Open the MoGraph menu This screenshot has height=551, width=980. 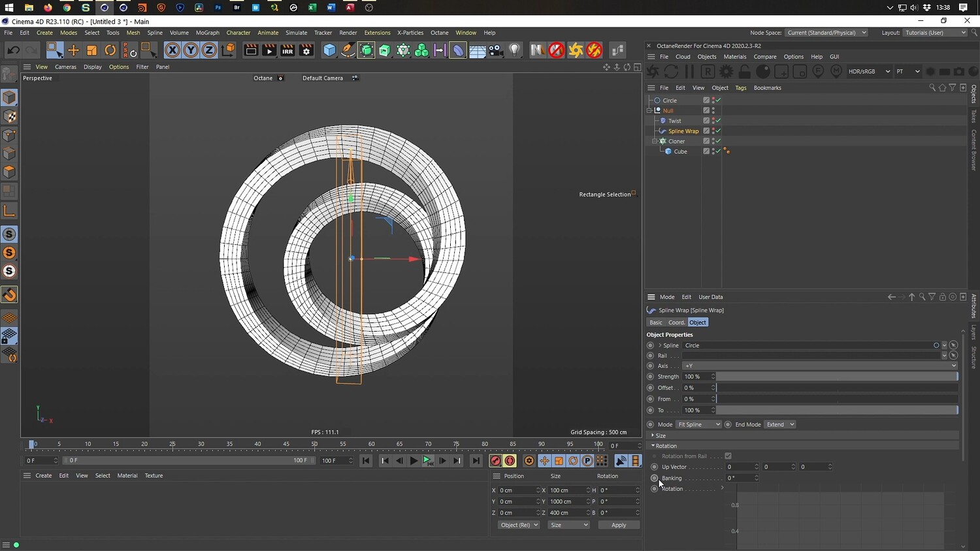(x=207, y=33)
